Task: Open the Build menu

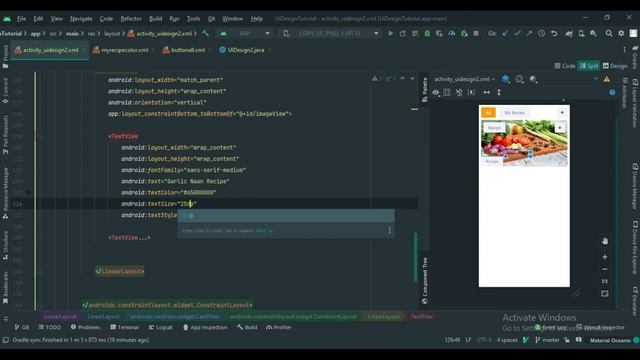Action: pyautogui.click(x=156, y=19)
